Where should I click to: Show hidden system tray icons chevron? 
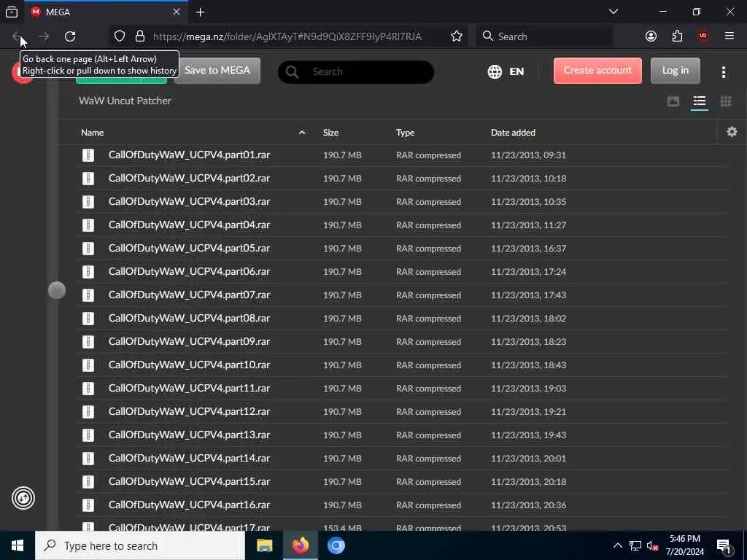(617, 545)
